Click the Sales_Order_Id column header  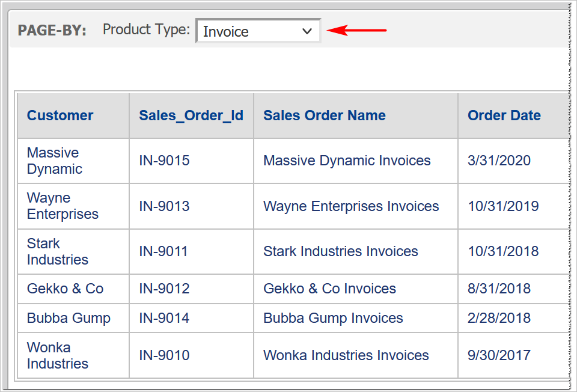(191, 115)
